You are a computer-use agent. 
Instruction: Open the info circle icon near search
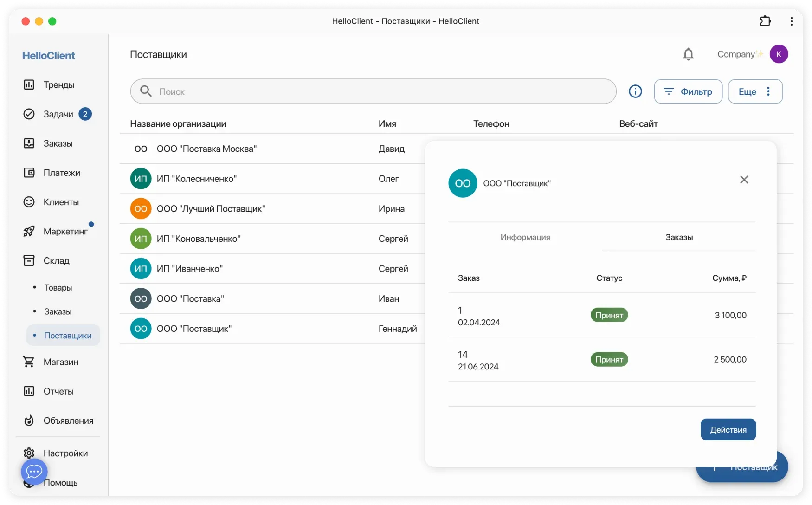click(635, 91)
